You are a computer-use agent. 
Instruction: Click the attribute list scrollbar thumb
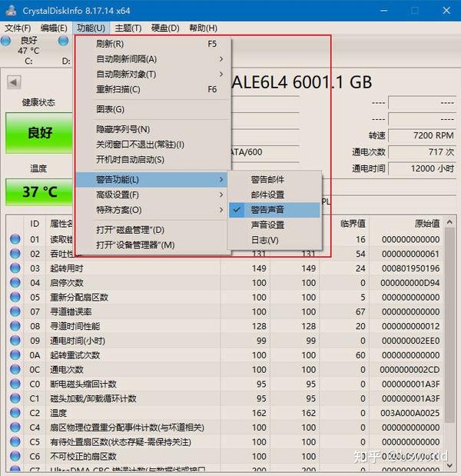point(449,325)
